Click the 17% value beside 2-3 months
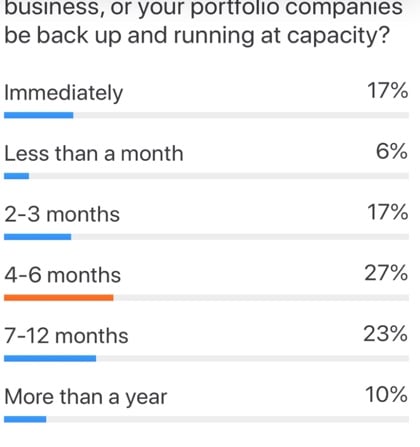 coord(388,212)
